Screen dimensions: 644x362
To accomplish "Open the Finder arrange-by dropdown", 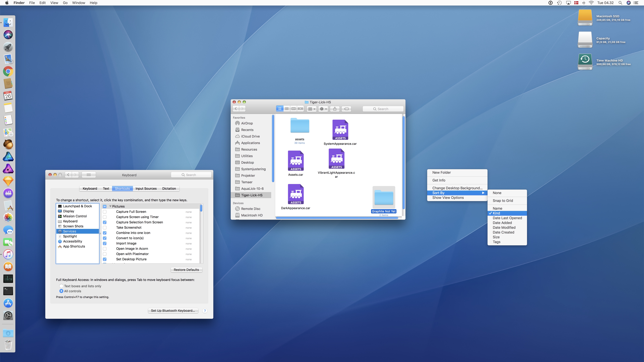I will [x=312, y=109].
